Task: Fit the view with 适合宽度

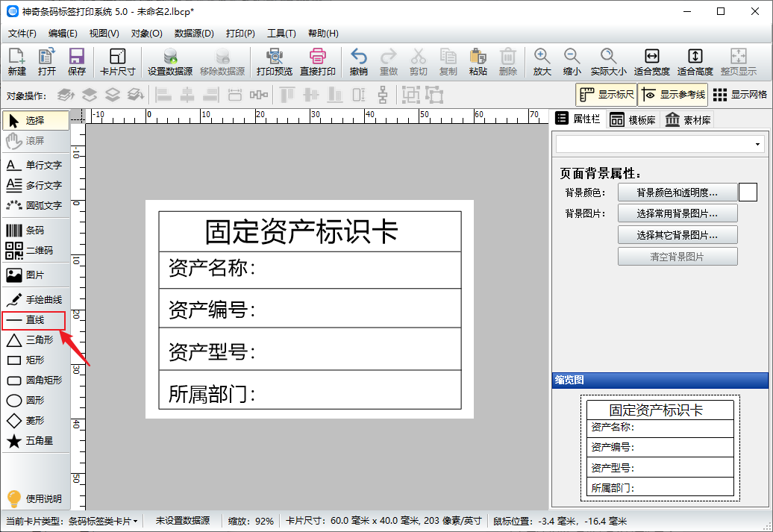Action: (651, 62)
